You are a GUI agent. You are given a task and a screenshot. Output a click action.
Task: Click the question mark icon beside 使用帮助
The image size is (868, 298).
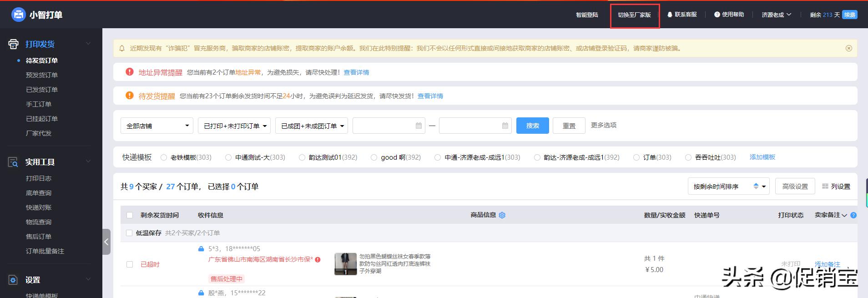coord(717,15)
